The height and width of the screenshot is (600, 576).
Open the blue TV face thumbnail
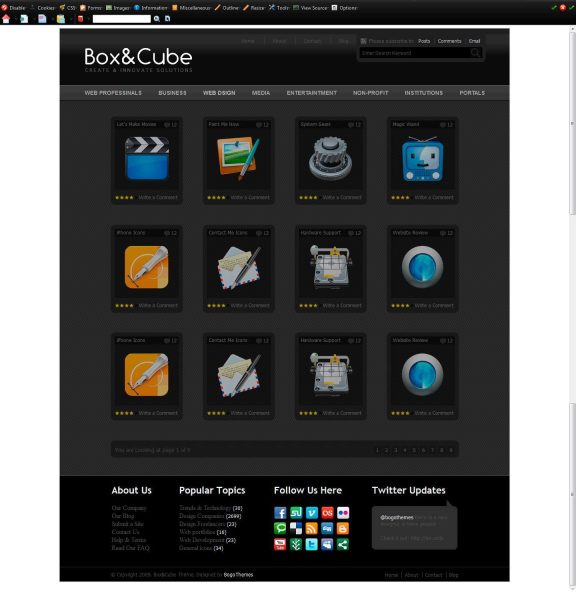click(423, 159)
